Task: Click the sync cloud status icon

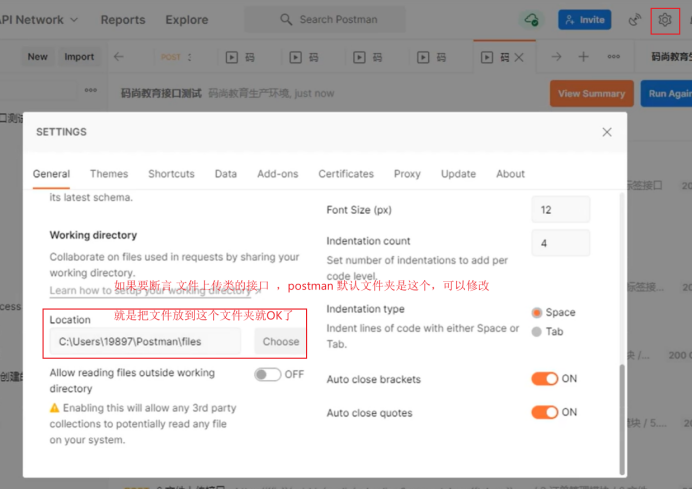Action: [x=531, y=20]
